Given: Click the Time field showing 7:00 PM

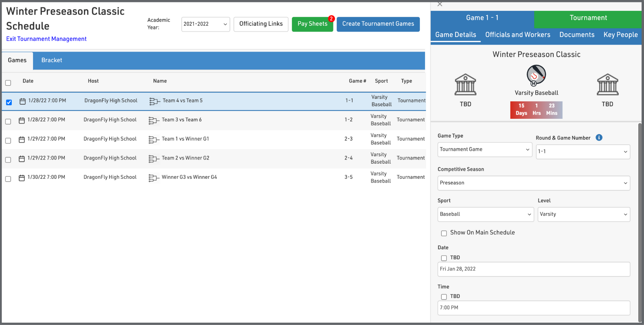Looking at the screenshot, I should point(533,308).
